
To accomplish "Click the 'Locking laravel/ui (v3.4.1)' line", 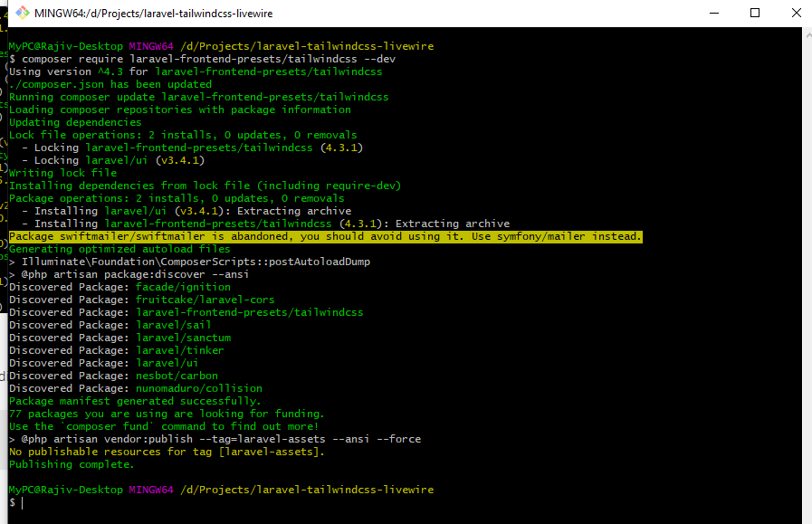I will 113,160.
